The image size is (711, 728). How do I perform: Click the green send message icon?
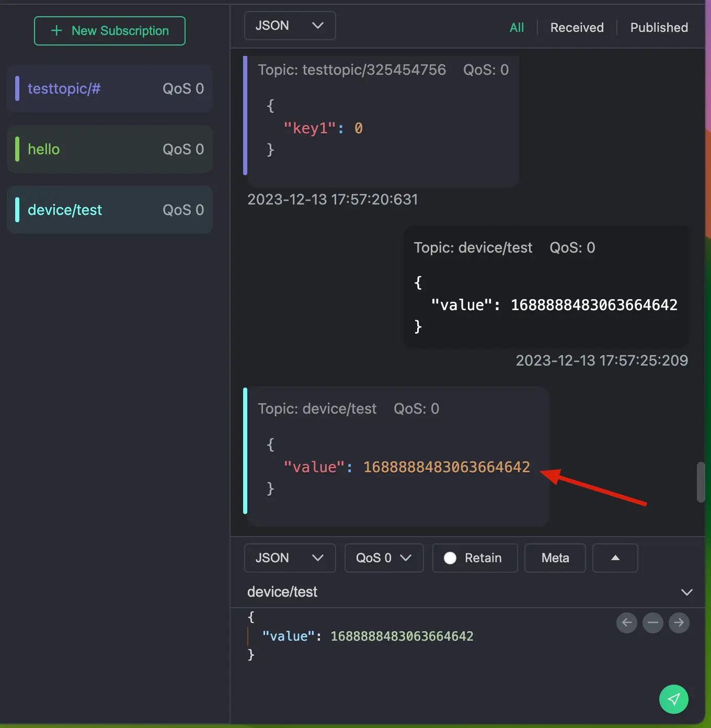[x=674, y=699]
